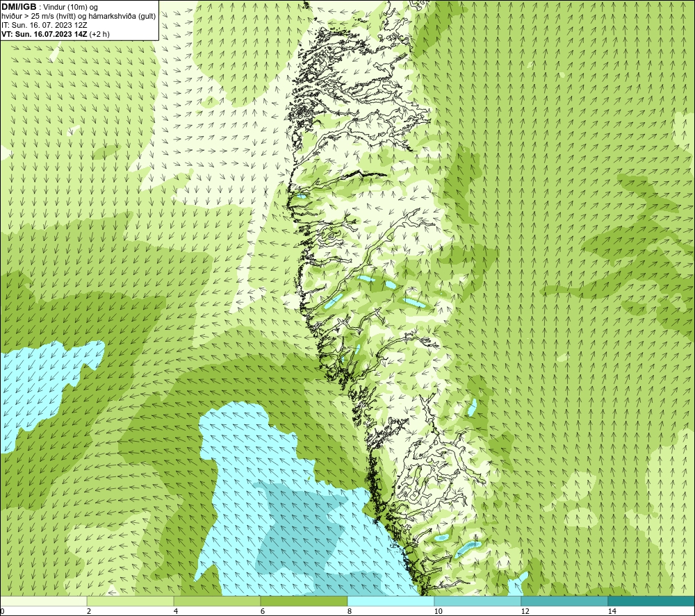Viewport: 695px width, 616px height.
Task: Click the "IT: Sun. 16. 07. 2023 12Z" line
Action: click(x=44, y=25)
